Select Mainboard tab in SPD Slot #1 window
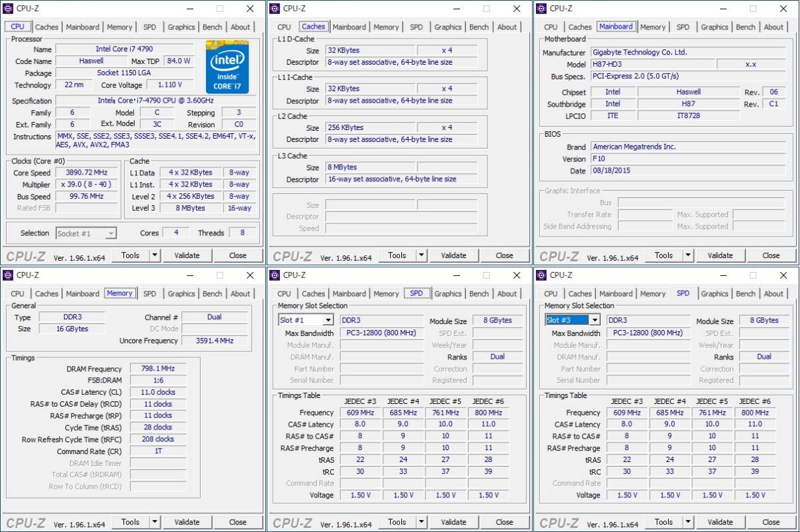Screen dimensions: 800x532 point(349,294)
